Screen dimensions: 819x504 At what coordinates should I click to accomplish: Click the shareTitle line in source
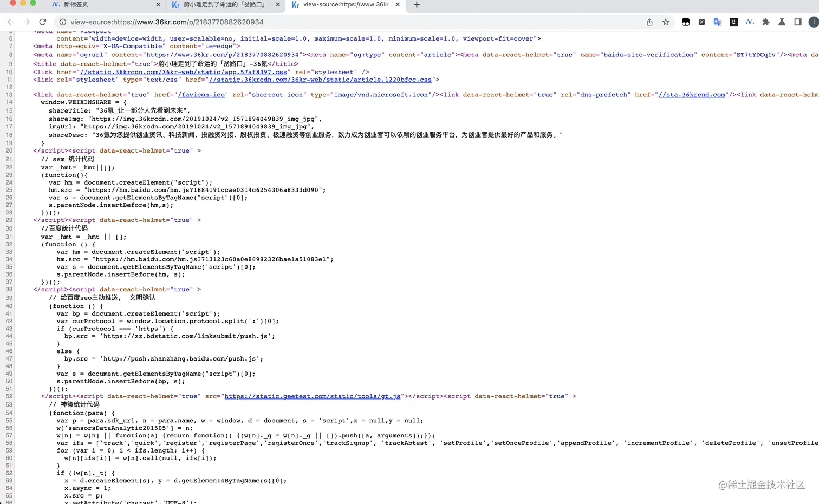(119, 110)
